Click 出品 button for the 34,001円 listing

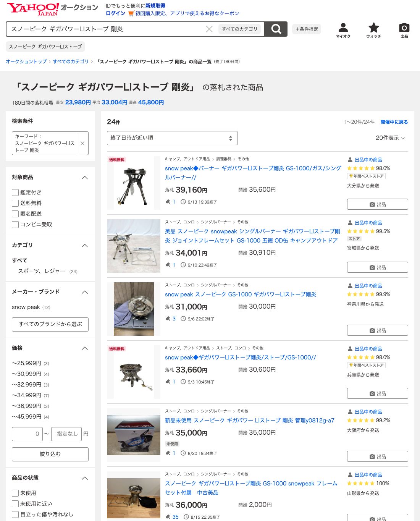[377, 267]
